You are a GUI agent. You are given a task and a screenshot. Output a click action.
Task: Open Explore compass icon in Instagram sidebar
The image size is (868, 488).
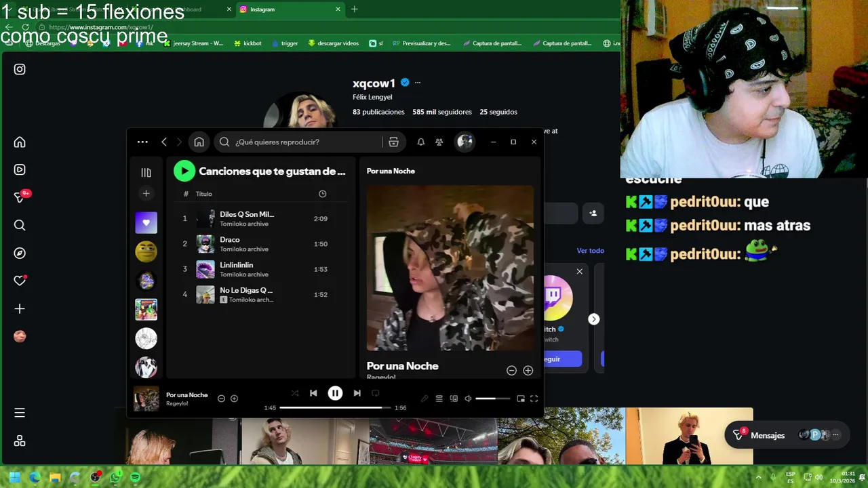pyautogui.click(x=20, y=253)
